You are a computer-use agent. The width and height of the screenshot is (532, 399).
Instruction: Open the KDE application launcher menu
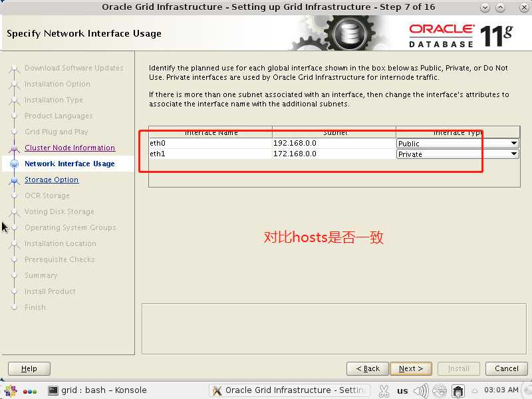click(x=10, y=390)
